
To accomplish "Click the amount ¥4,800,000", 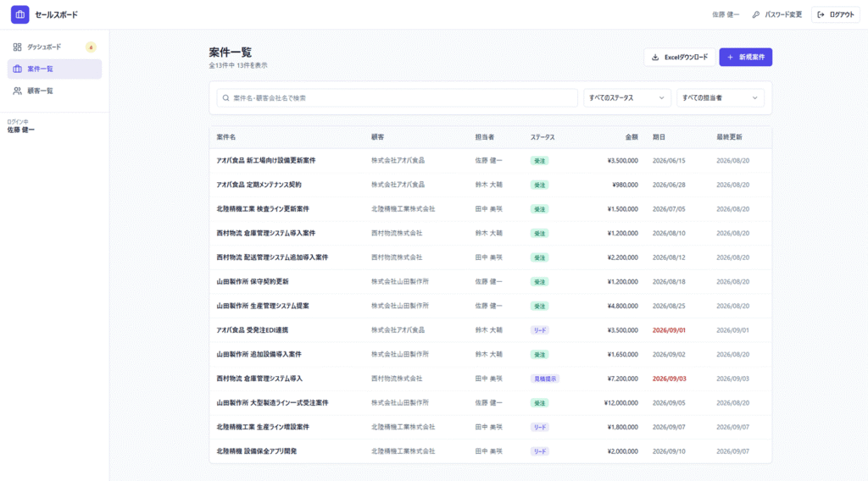I will coord(623,306).
